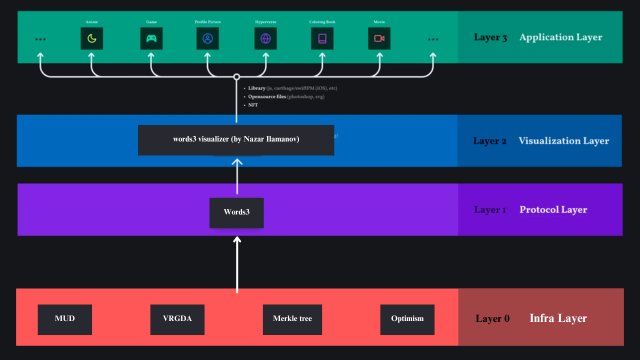640x360 pixels.
Task: Click the Layer 2 Visualization Layer label
Action: pos(541,141)
